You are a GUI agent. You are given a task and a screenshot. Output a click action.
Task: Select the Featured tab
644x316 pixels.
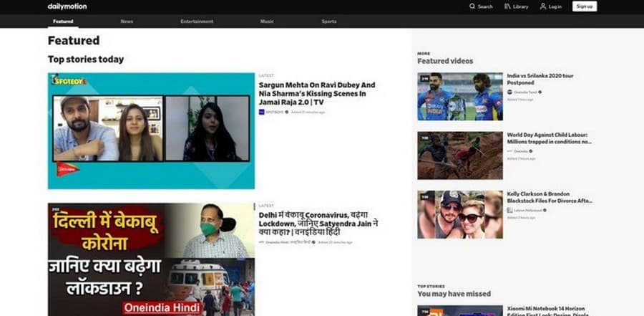63,21
